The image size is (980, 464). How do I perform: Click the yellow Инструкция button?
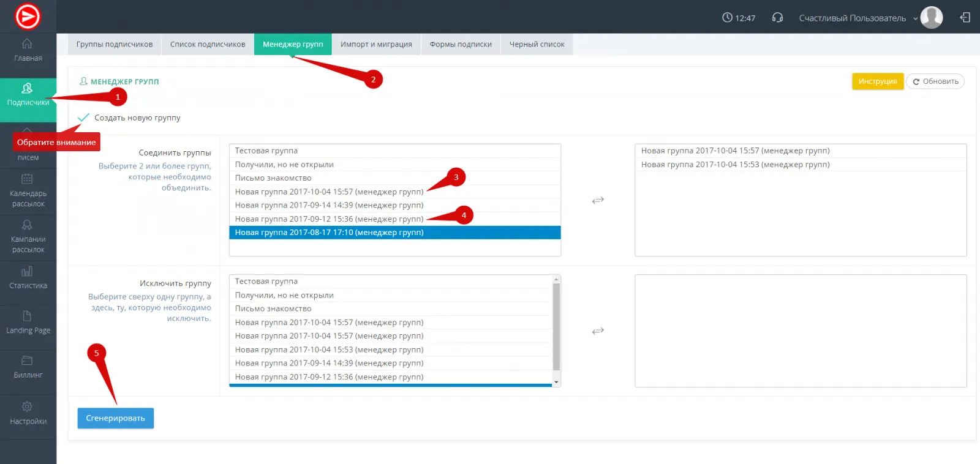pyautogui.click(x=877, y=81)
